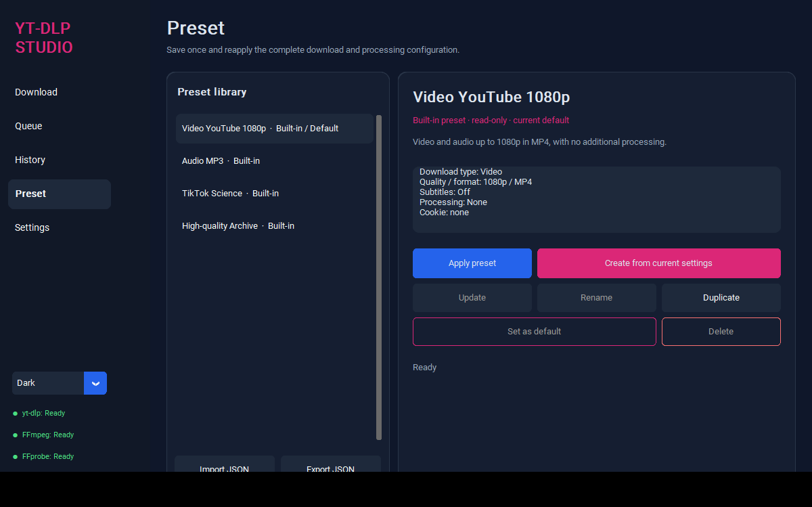
Task: Click the "Processing: None" line
Action: tap(453, 202)
